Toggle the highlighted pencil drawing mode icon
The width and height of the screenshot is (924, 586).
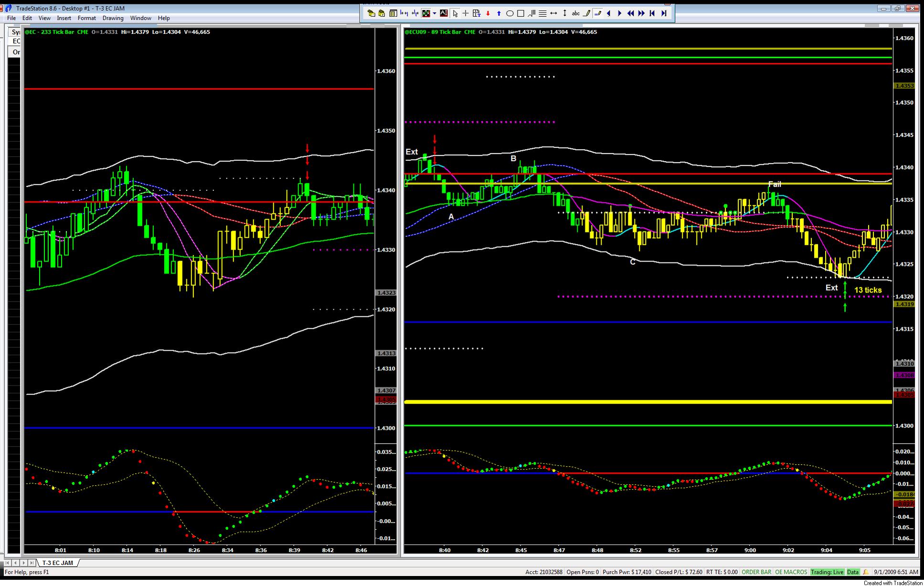click(597, 13)
